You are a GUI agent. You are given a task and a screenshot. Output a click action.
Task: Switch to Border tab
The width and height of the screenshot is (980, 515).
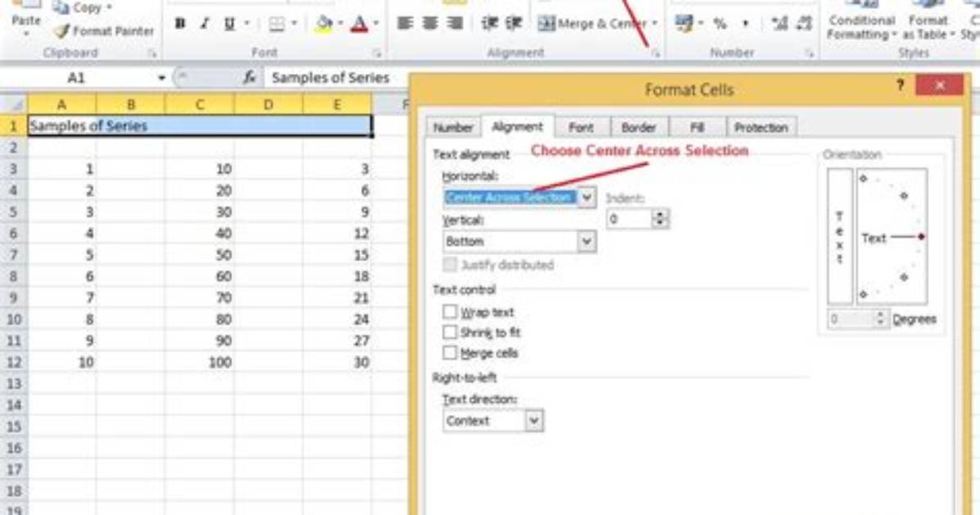(x=638, y=128)
